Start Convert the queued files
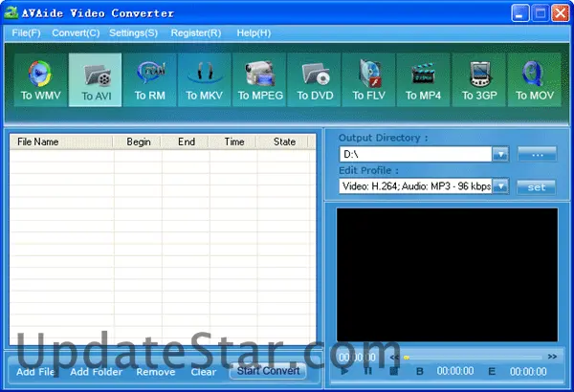The height and width of the screenshot is (392, 574). click(268, 371)
